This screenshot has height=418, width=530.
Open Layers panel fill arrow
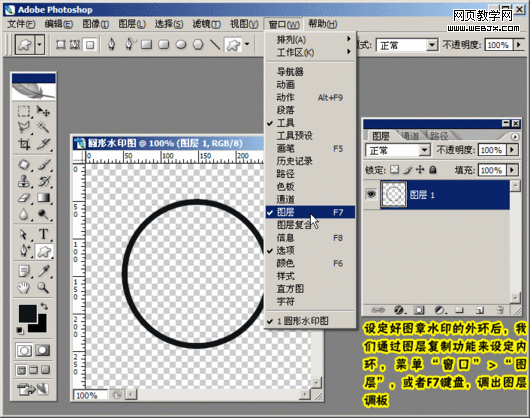point(512,170)
